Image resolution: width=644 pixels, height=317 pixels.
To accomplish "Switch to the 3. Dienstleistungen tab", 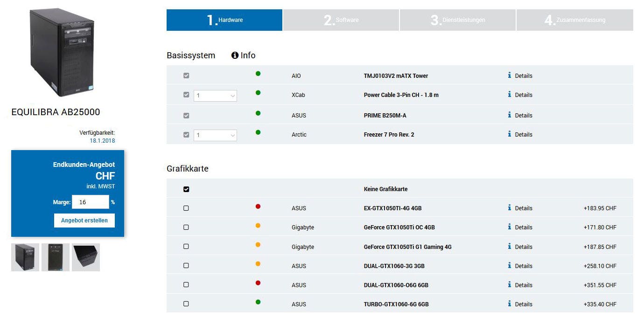I will pyautogui.click(x=458, y=20).
